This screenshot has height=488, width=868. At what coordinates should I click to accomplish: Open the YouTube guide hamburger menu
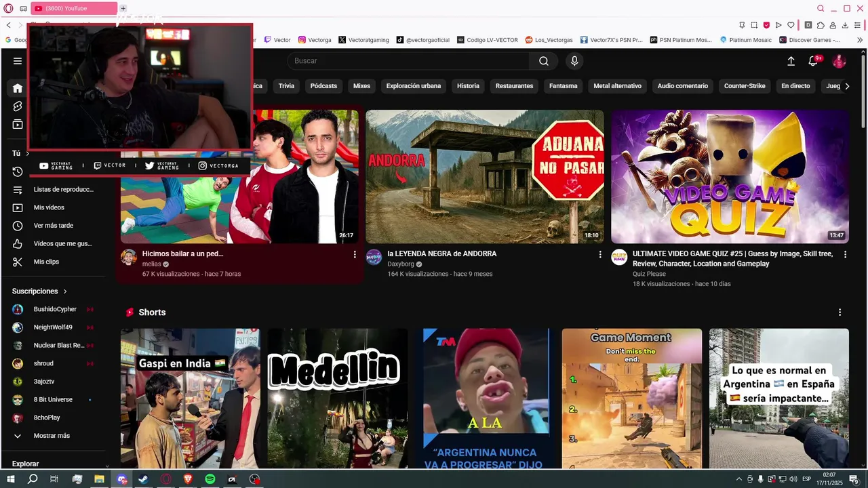click(x=18, y=61)
